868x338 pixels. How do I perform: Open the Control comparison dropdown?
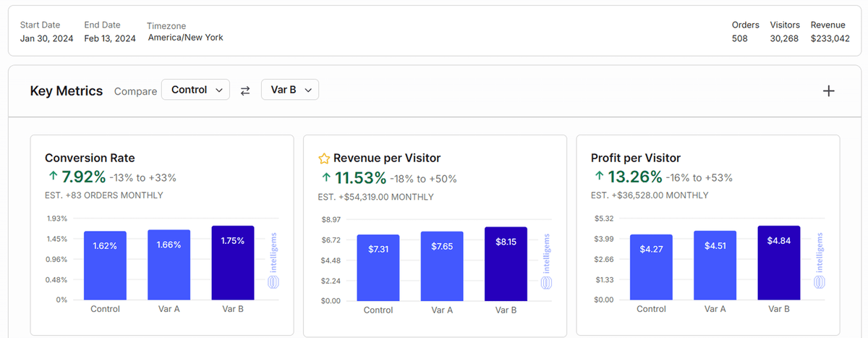coord(195,90)
